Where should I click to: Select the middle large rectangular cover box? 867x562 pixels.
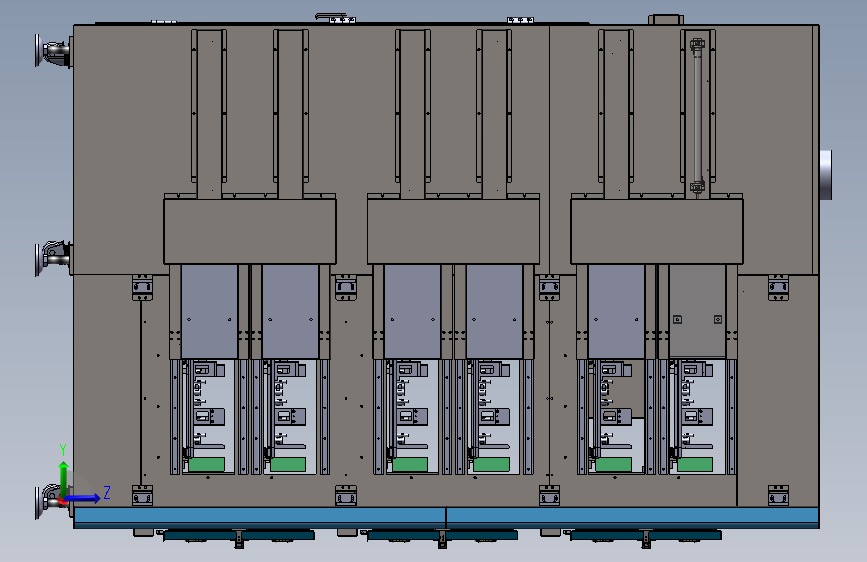coord(453,231)
